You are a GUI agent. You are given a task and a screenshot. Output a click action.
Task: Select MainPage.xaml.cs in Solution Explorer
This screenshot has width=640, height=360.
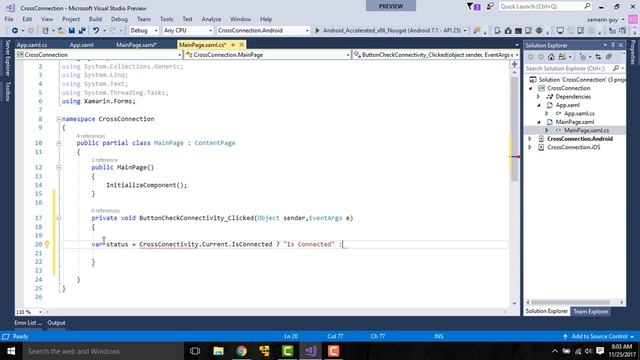pos(586,130)
